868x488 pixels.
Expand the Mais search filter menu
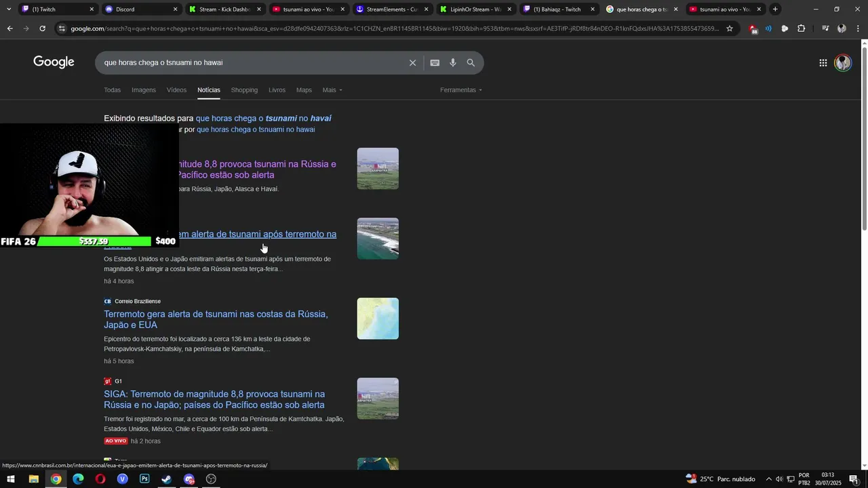[x=332, y=90]
